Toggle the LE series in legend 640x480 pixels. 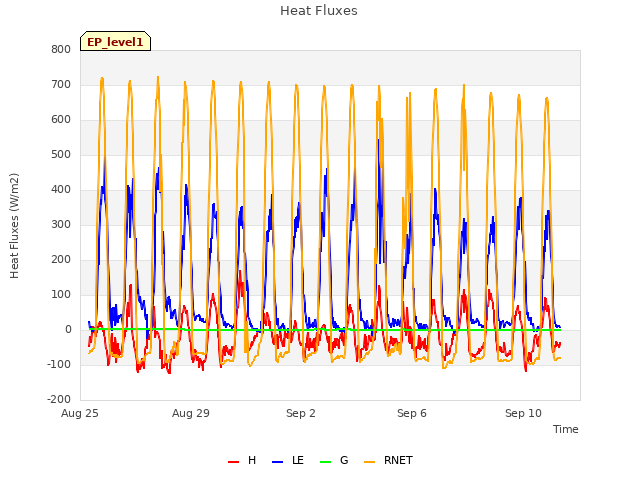point(287,460)
